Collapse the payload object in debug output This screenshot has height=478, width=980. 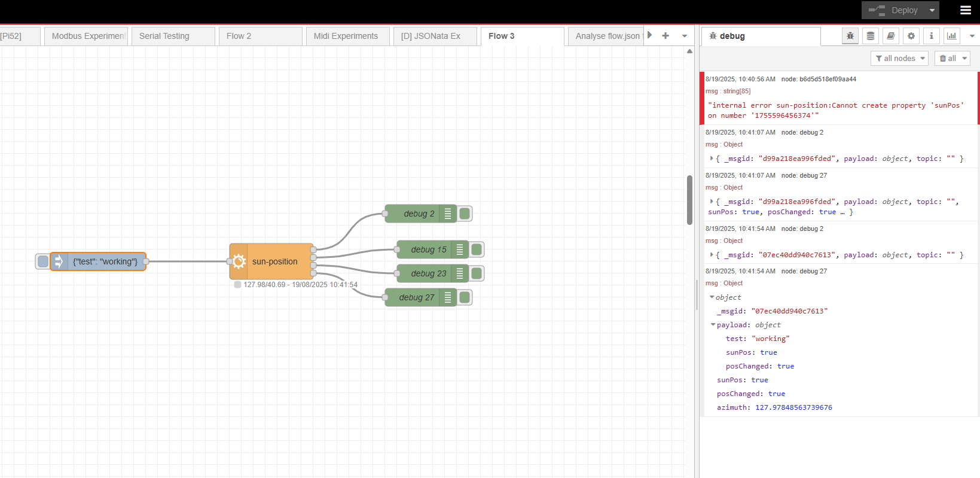click(x=713, y=325)
